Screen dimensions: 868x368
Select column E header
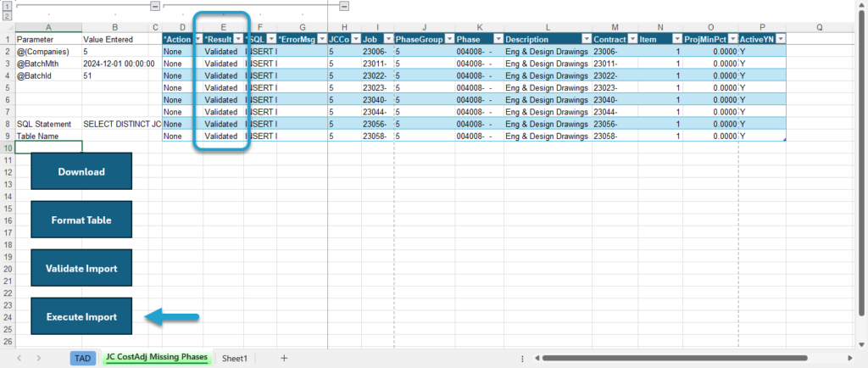coord(224,27)
